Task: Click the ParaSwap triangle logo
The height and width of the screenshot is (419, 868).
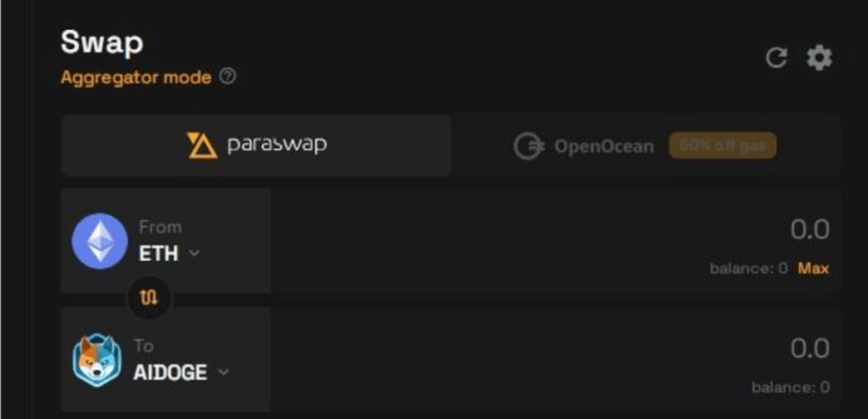Action: [203, 146]
